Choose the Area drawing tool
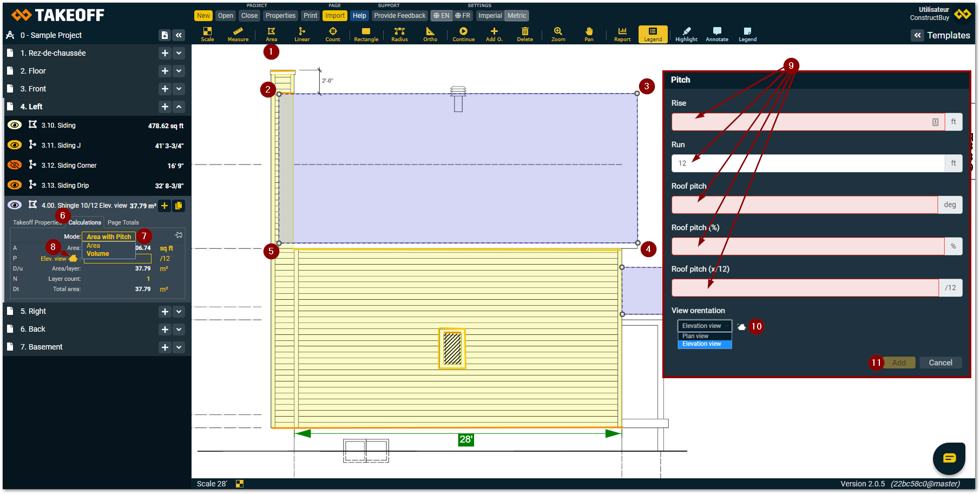Viewport: 980px width, 494px height. (271, 34)
